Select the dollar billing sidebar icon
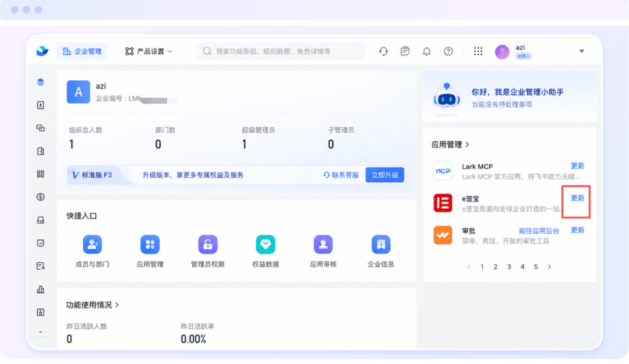 point(41,197)
